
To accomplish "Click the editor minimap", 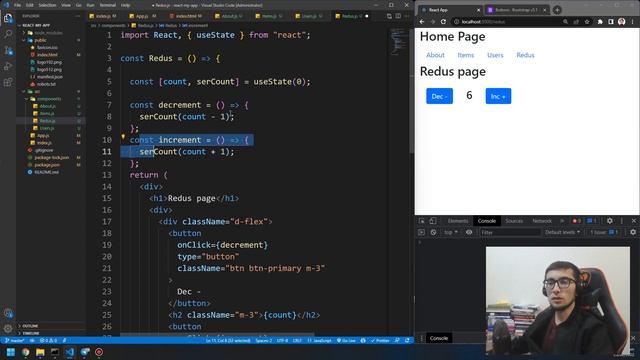I will (398, 41).
